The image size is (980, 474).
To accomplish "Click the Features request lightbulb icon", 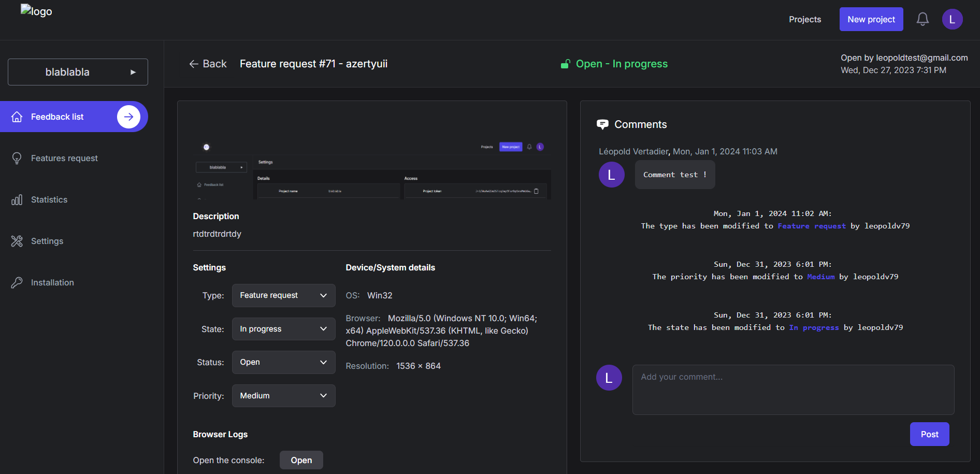I will 17,158.
